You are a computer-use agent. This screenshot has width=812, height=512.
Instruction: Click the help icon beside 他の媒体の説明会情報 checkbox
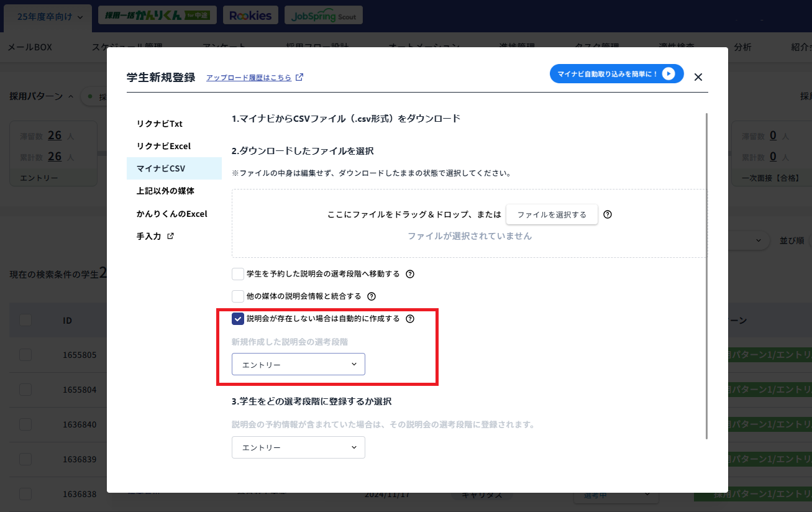(x=371, y=296)
